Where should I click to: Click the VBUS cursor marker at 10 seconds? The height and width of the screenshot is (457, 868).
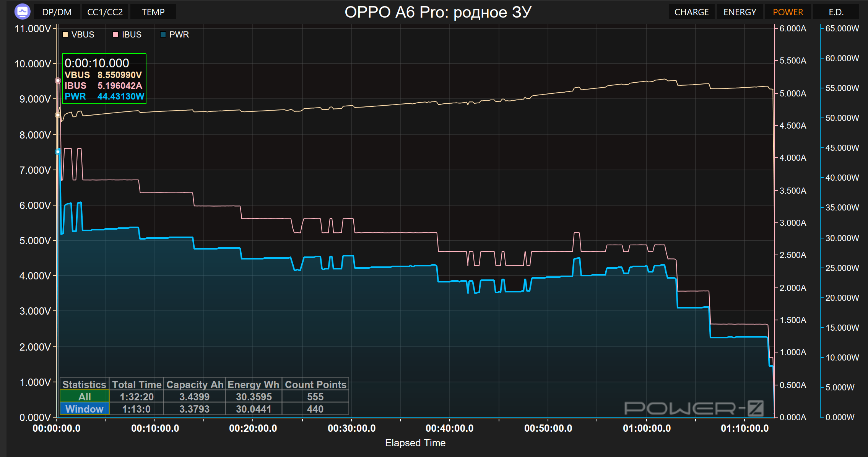point(58,115)
